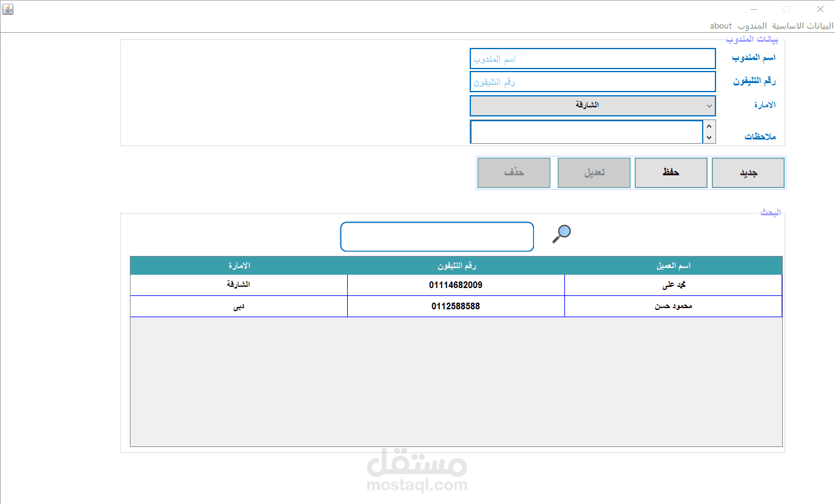
Task: Close the application window
Action: (x=820, y=9)
